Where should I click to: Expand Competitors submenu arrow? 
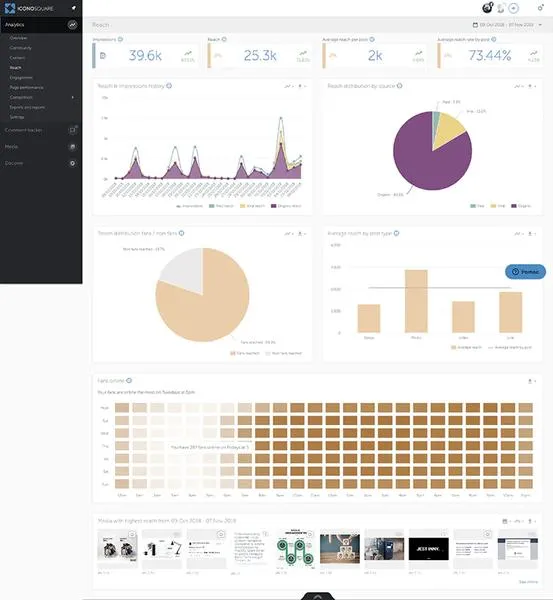(73, 97)
